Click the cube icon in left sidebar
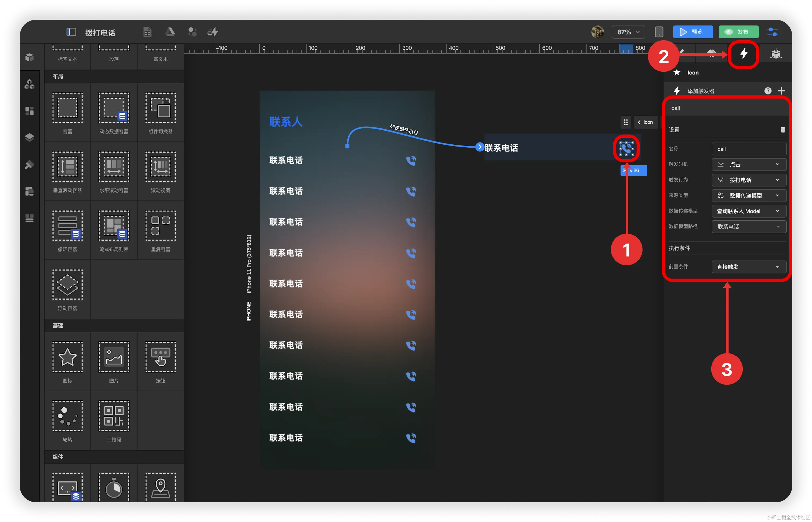This screenshot has width=812, height=522. pyautogui.click(x=30, y=57)
